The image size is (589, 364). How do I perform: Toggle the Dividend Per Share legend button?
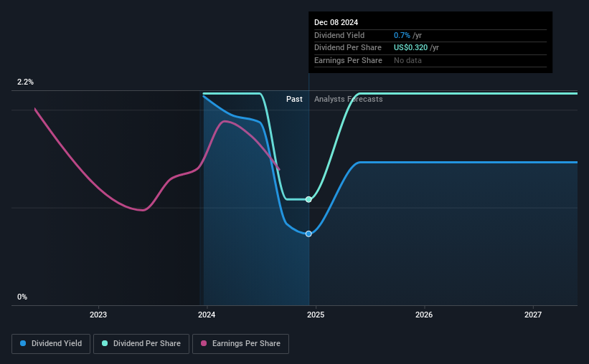141,344
